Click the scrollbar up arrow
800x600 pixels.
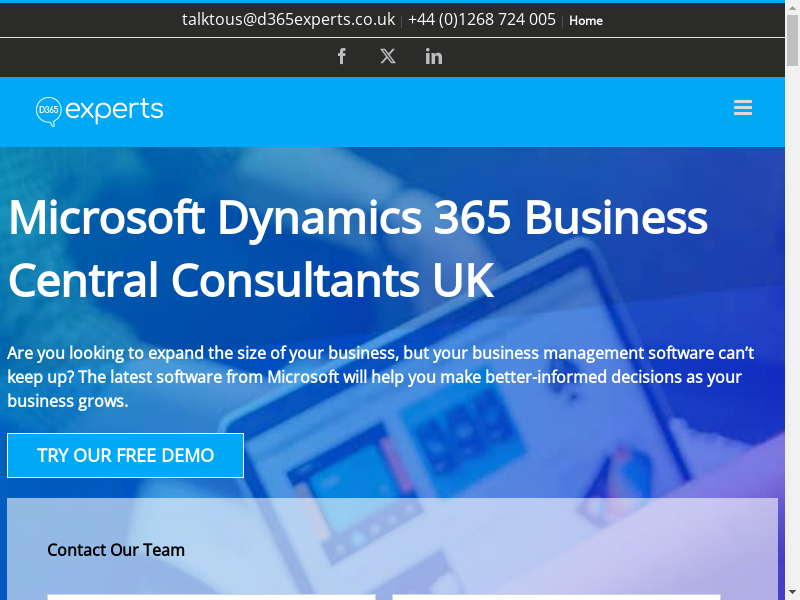click(x=792, y=7)
